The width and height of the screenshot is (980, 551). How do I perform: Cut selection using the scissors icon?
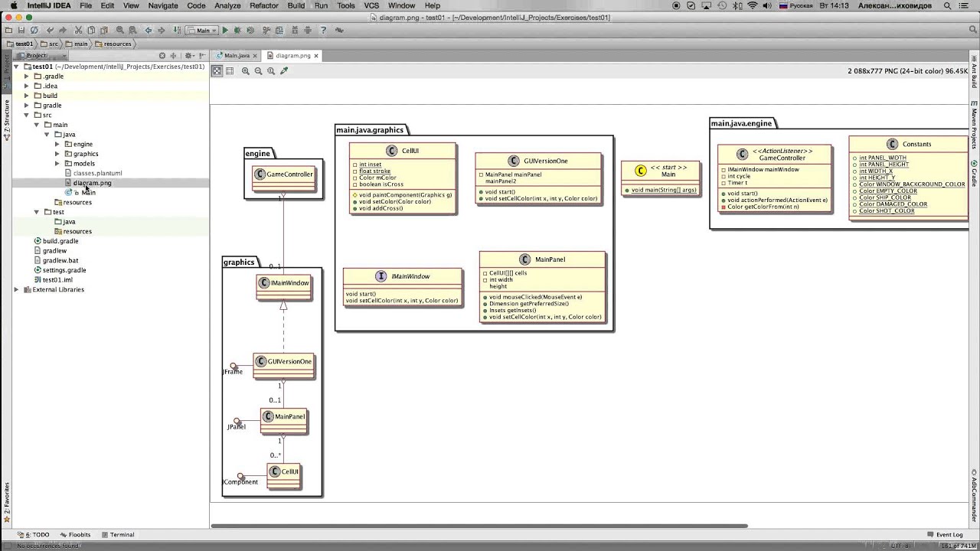point(78,31)
